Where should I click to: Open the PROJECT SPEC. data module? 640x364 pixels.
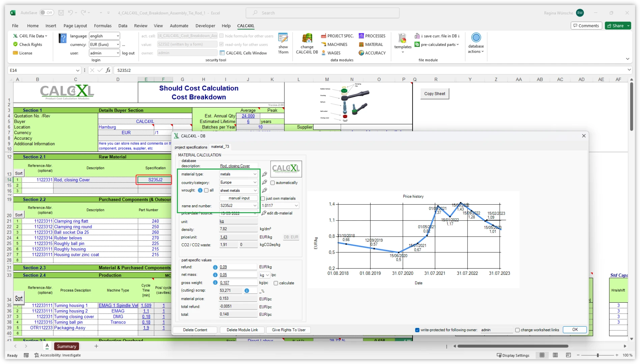click(x=337, y=36)
